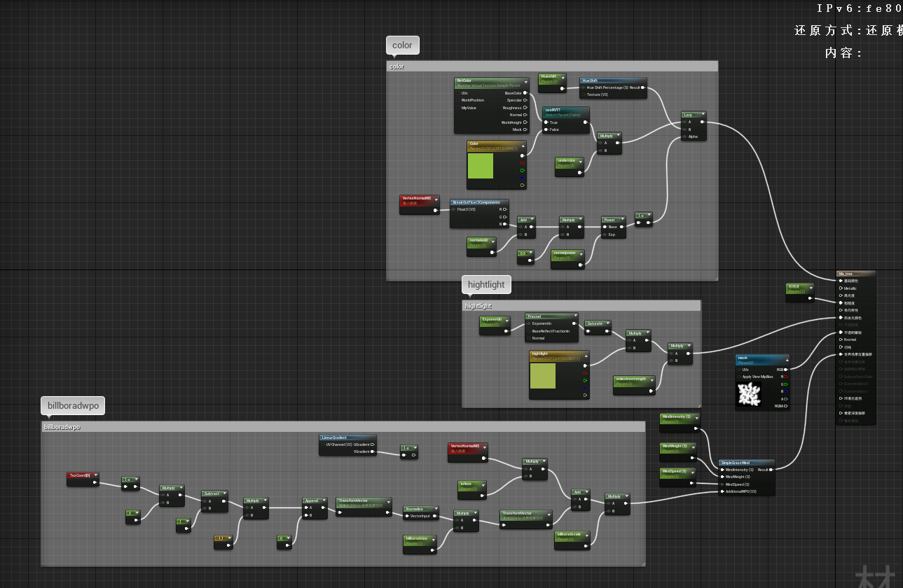Click False input pin on useRVT? switch
Viewport: 903px width, 588px height.
point(546,129)
